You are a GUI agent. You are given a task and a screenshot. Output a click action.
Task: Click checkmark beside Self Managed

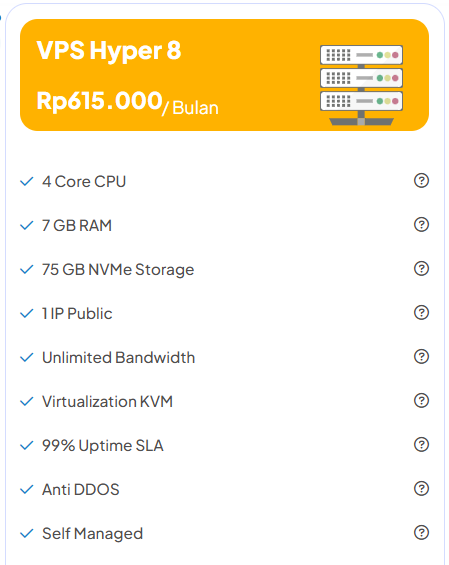27,533
